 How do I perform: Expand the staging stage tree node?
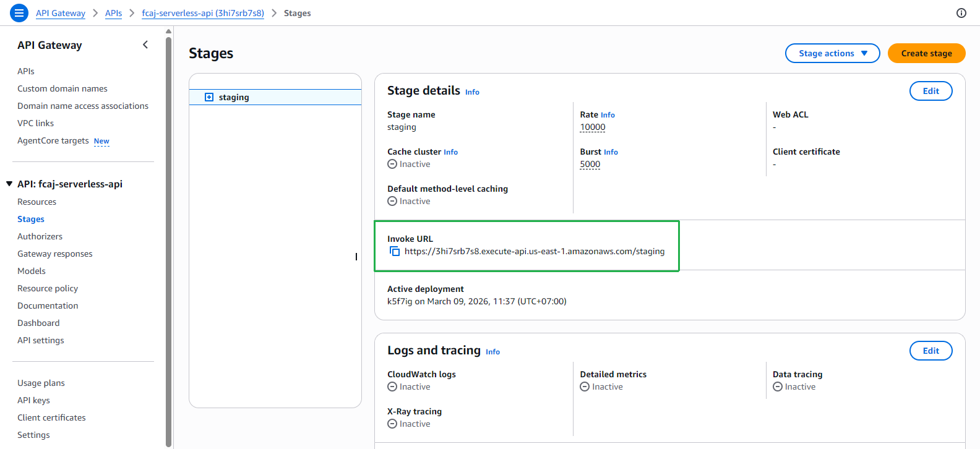pos(209,97)
